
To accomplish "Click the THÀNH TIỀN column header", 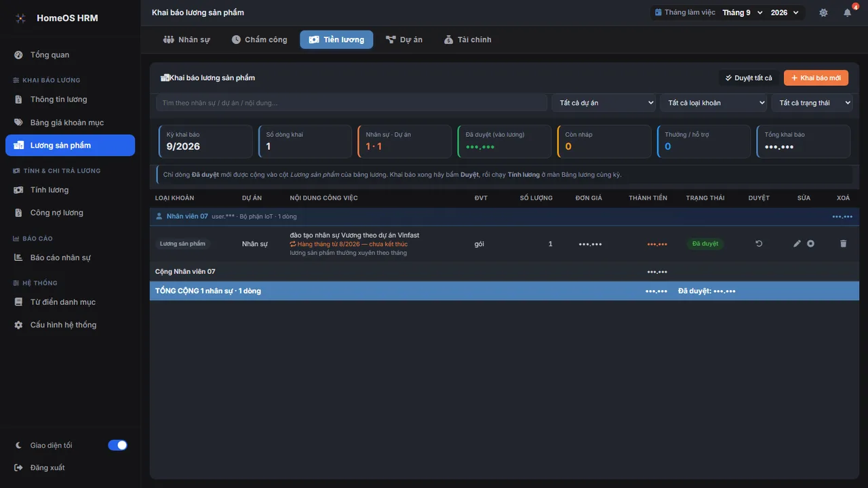I will click(648, 198).
